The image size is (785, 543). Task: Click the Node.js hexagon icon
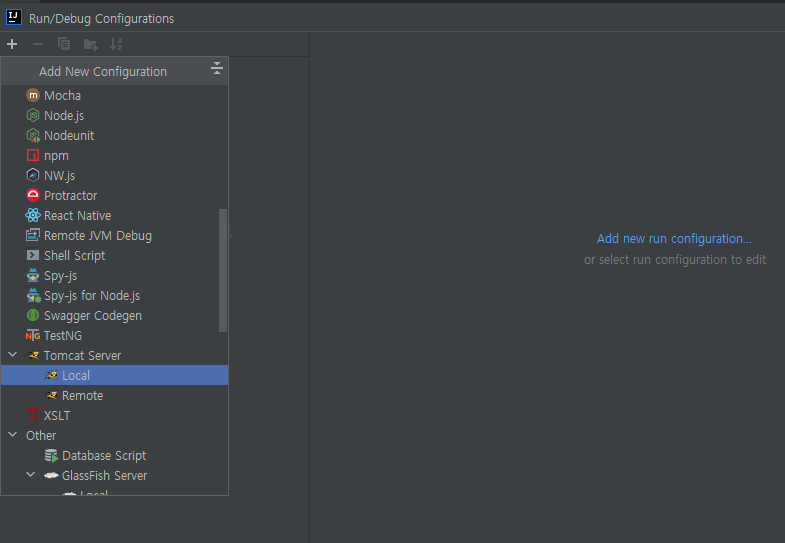point(33,115)
